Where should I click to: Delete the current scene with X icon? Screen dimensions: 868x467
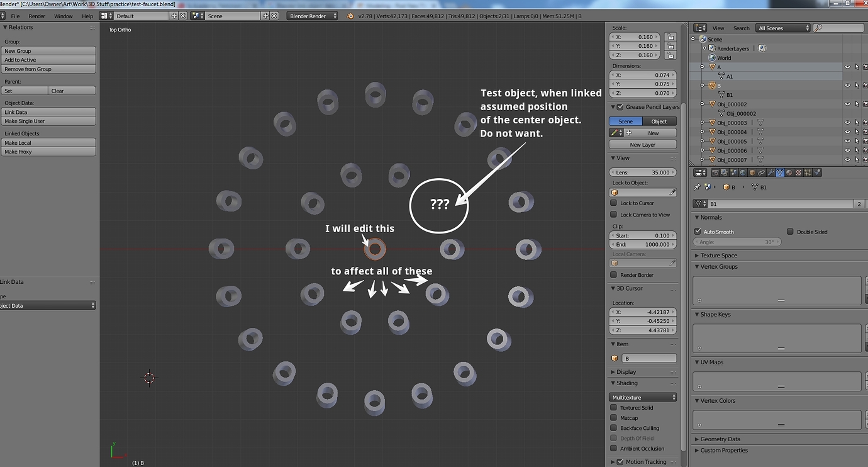point(274,16)
